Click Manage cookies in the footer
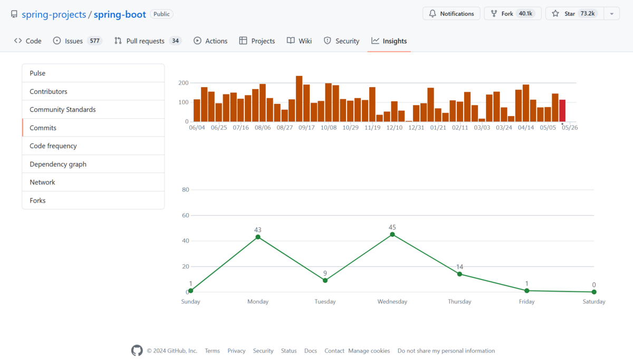Image resolution: width=633 pixels, height=364 pixels. click(369, 351)
